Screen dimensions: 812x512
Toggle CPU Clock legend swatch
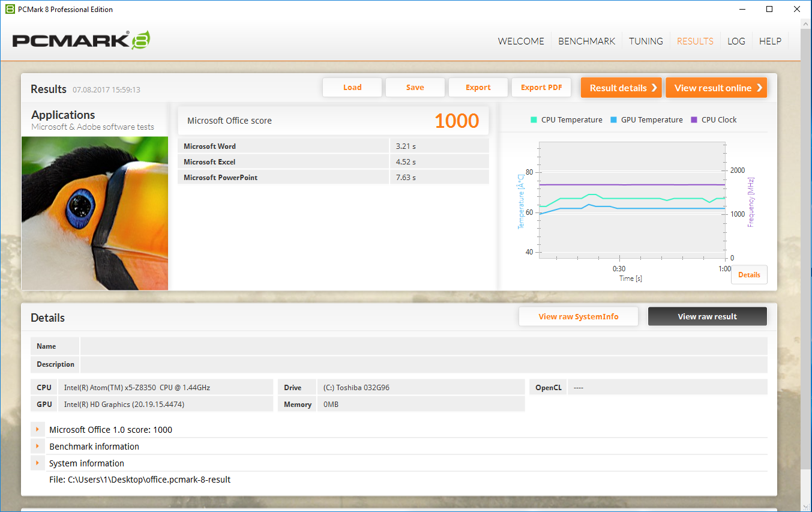pos(694,119)
